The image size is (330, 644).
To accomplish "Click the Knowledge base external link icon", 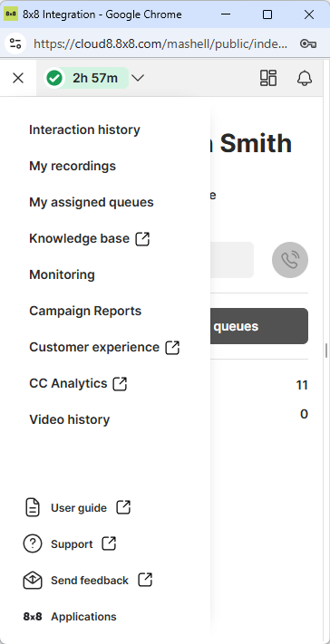I will coord(142,238).
